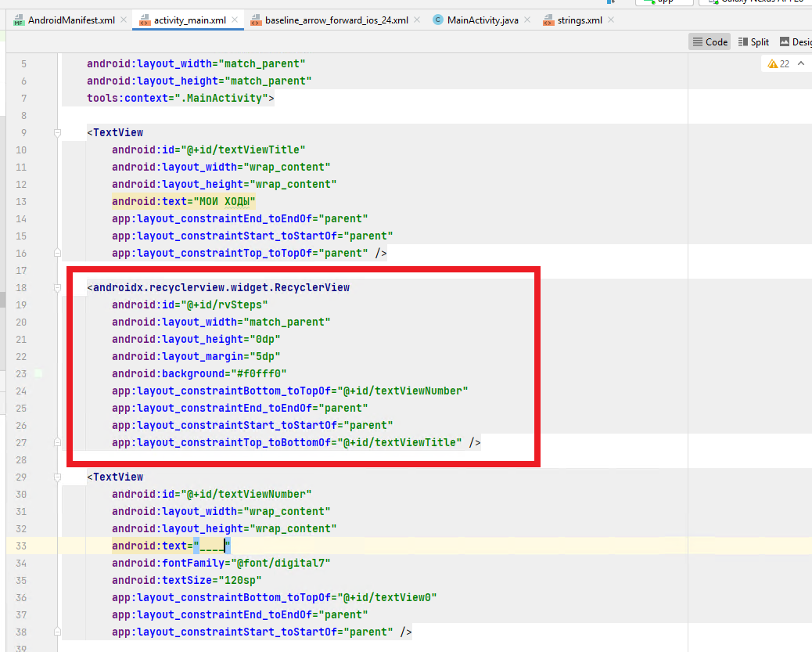
Task: Click the MainActivity.java class icon
Action: (438, 20)
